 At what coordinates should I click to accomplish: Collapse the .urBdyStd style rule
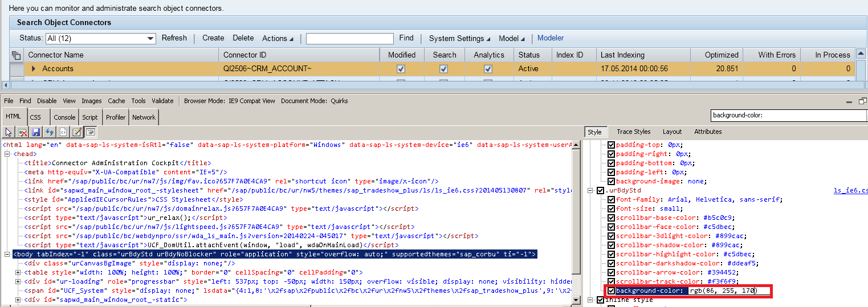coord(591,191)
